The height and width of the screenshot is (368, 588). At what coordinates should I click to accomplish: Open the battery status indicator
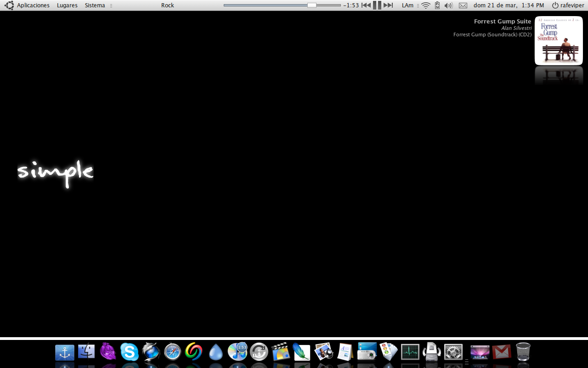tap(437, 6)
